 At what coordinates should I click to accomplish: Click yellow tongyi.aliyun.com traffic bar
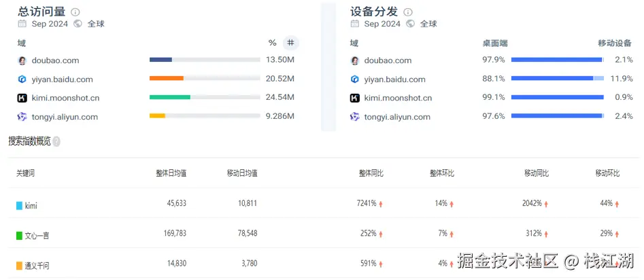coord(157,116)
